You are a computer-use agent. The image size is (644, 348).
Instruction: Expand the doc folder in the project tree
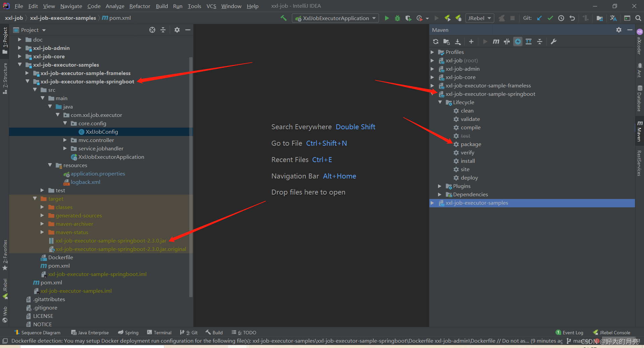pyautogui.click(x=20, y=40)
